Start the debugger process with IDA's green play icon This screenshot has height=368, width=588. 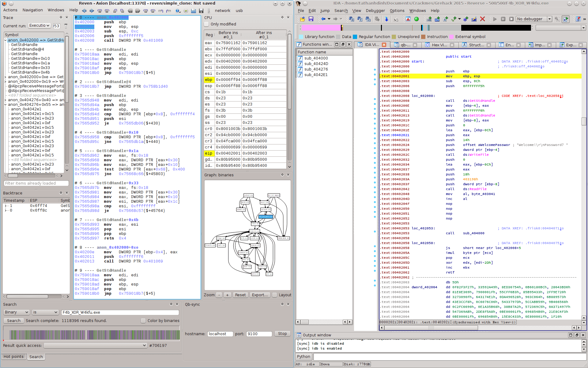(x=416, y=19)
